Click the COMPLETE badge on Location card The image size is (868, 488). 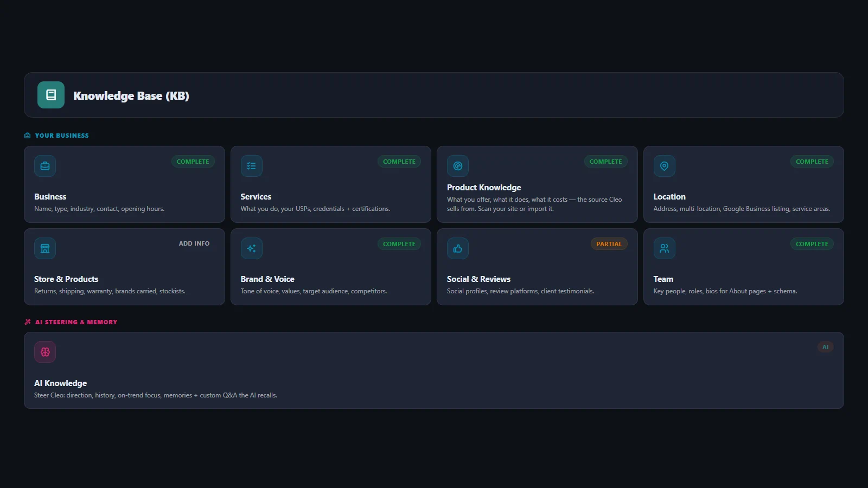[x=812, y=162]
